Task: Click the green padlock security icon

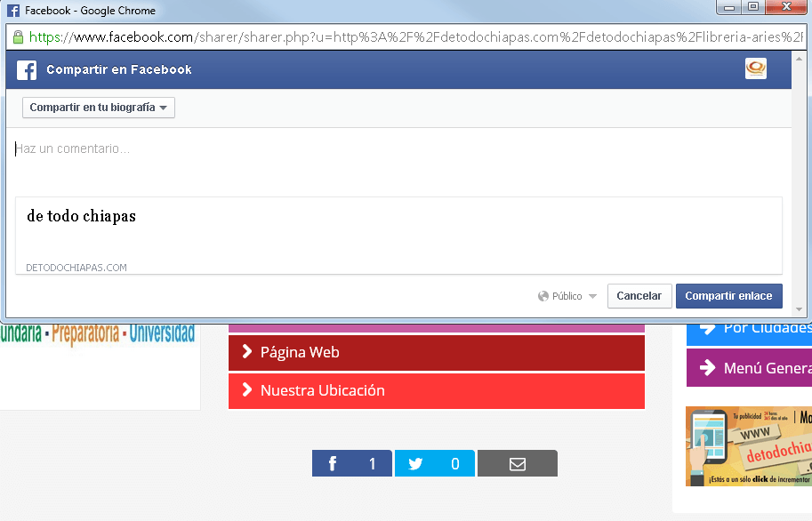Action: tap(18, 36)
